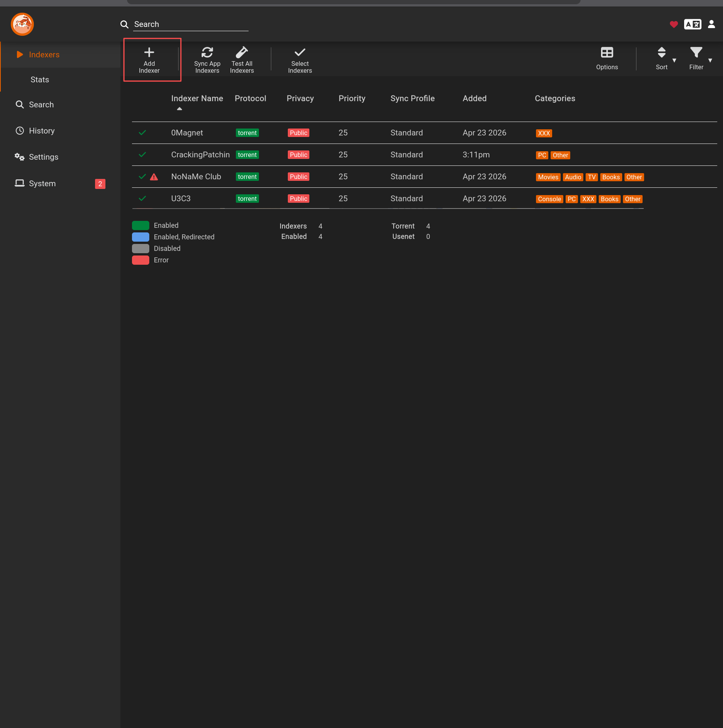
Task: Run Test All Indexers
Action: 242,59
